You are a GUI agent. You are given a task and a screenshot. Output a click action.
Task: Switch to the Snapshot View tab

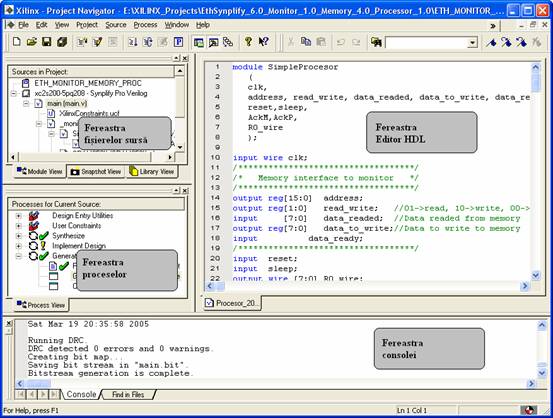click(x=96, y=172)
